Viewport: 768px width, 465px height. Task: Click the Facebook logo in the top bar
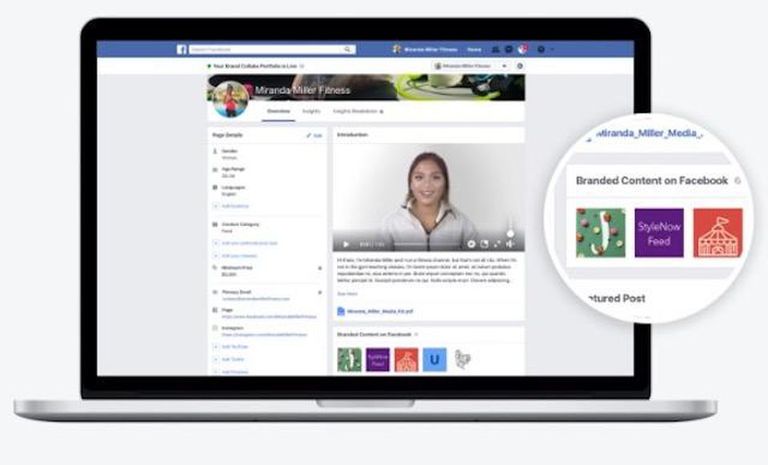[x=182, y=49]
